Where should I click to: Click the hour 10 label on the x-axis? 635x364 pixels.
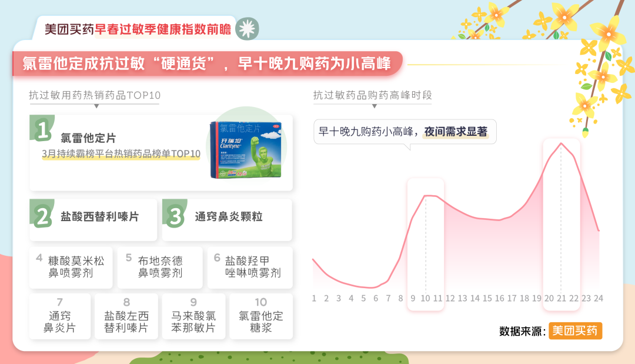[x=425, y=298]
